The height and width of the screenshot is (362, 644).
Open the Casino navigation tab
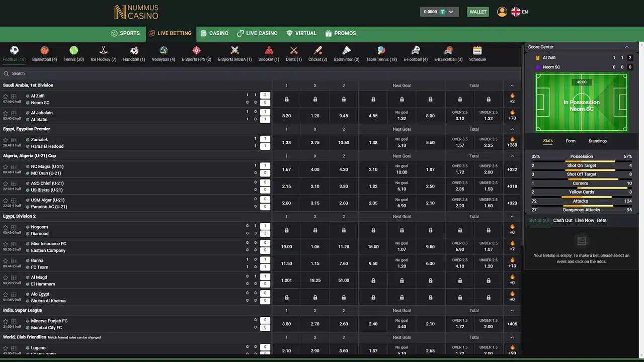click(214, 33)
